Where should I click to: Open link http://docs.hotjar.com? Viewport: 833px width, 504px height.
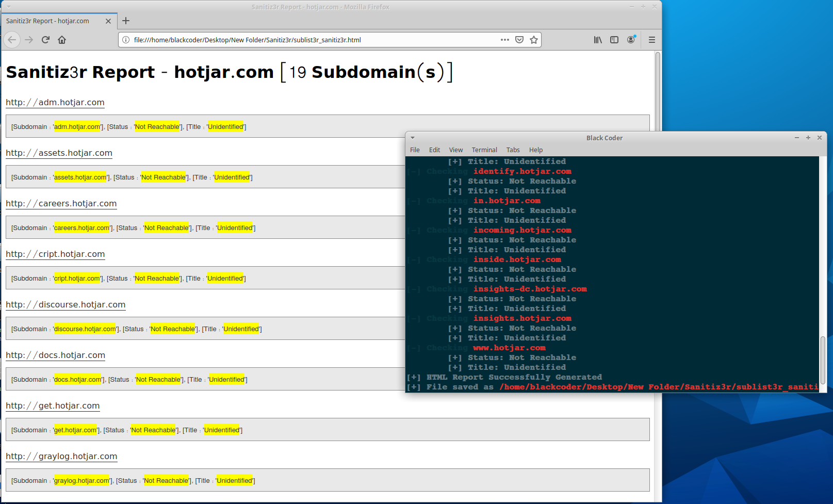click(x=55, y=355)
